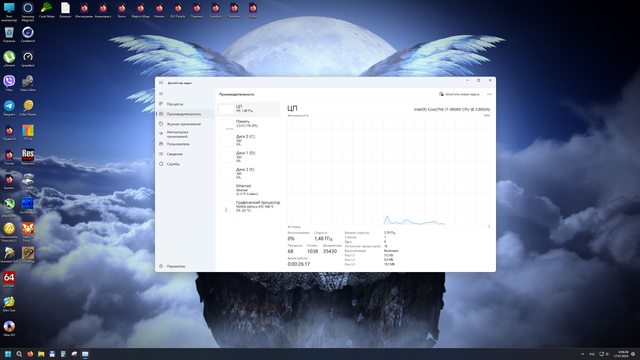Select the Ethernet performance item
Viewport: 640px width, 360px height.
(249, 190)
